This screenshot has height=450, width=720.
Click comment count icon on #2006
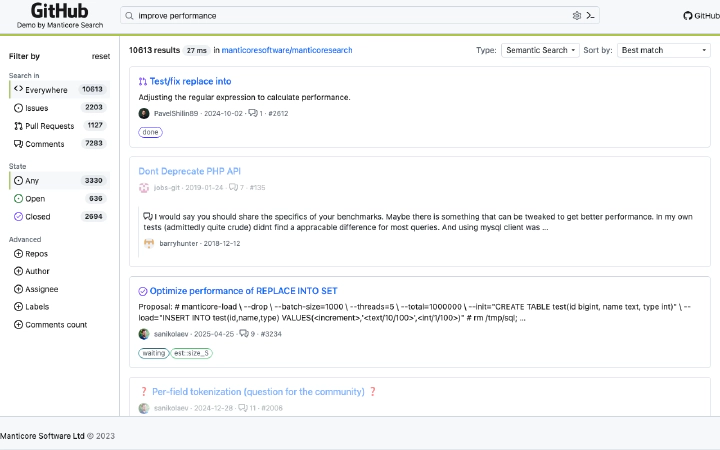pyautogui.click(x=243, y=407)
